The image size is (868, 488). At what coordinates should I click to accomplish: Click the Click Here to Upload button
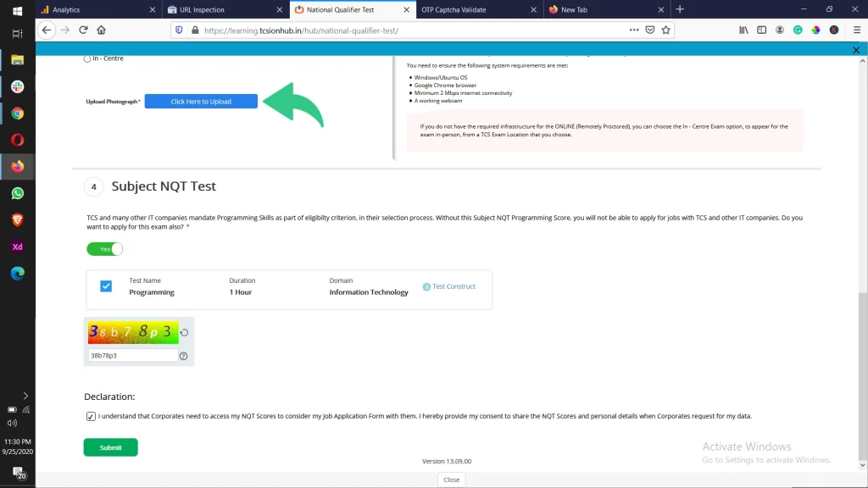click(x=201, y=101)
